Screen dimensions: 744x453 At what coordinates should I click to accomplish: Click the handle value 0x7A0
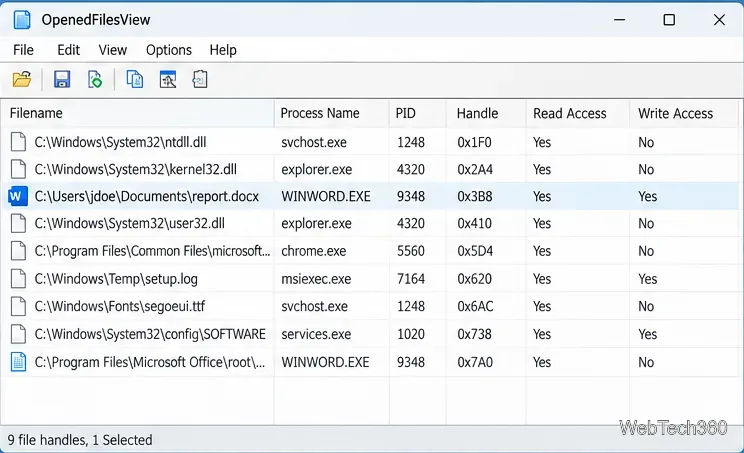[475, 362]
